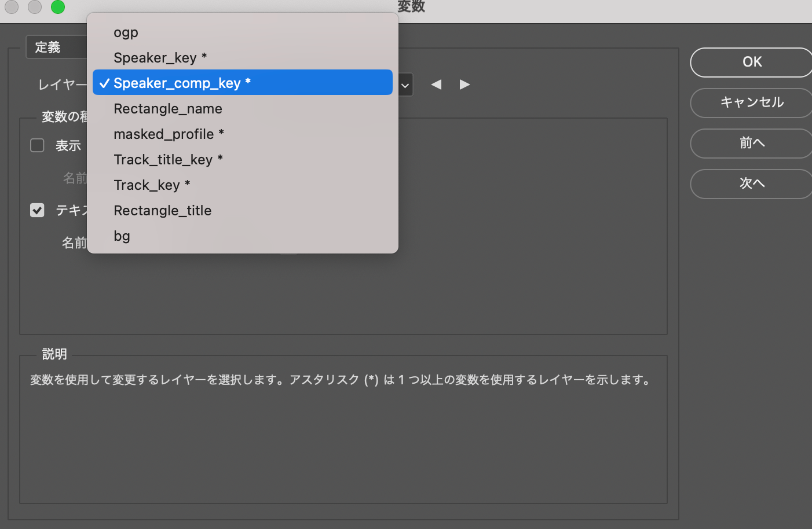Viewport: 812px width, 529px height.
Task: Enable the 表示 checkbox
Action: tap(37, 145)
